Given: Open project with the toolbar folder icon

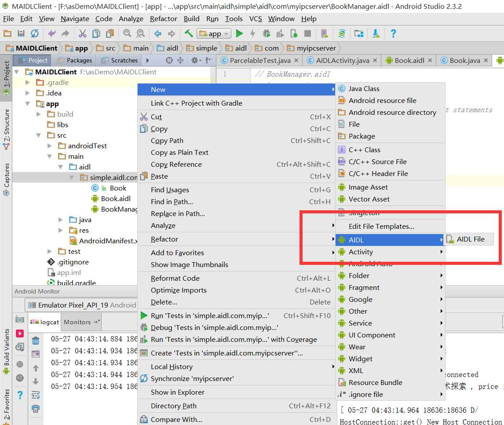Looking at the screenshot, I should pyautogui.click(x=7, y=33).
